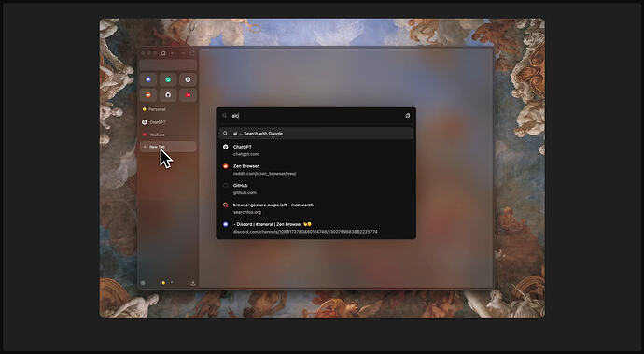Click the sidebar address bar field
Image resolution: width=644 pixels, height=354 pixels.
point(168,65)
